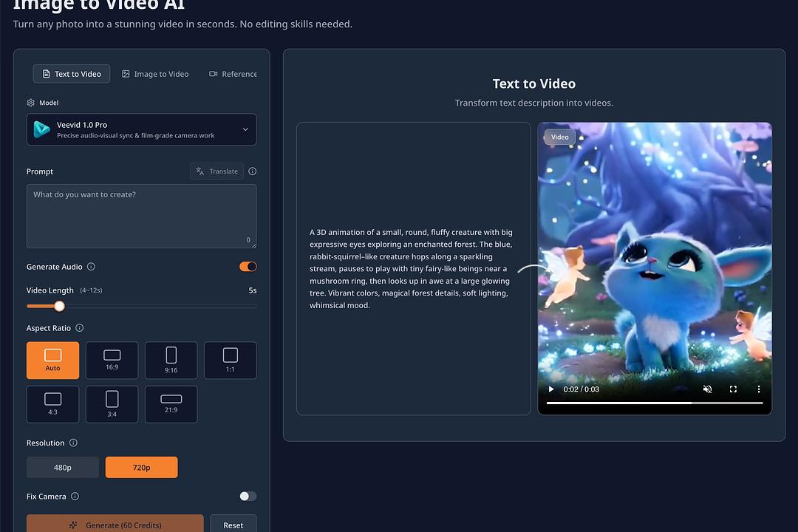Open the Reference tab

233,73
